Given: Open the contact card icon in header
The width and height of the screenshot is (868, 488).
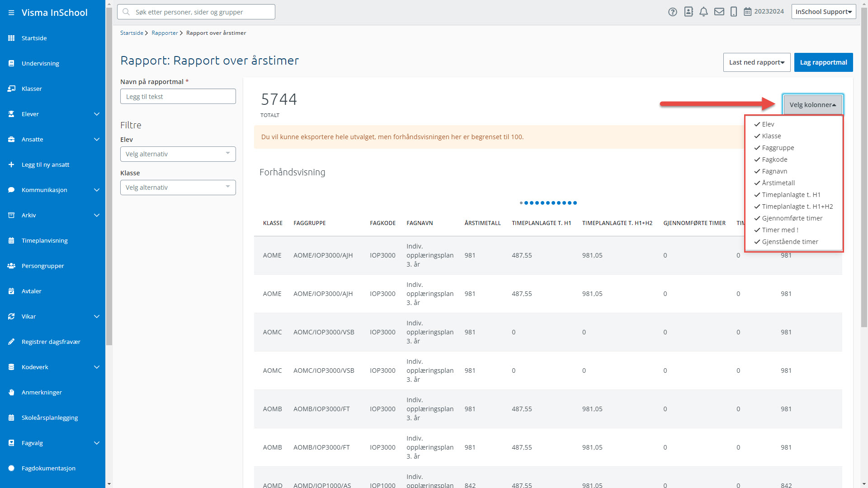Looking at the screenshot, I should (689, 12).
